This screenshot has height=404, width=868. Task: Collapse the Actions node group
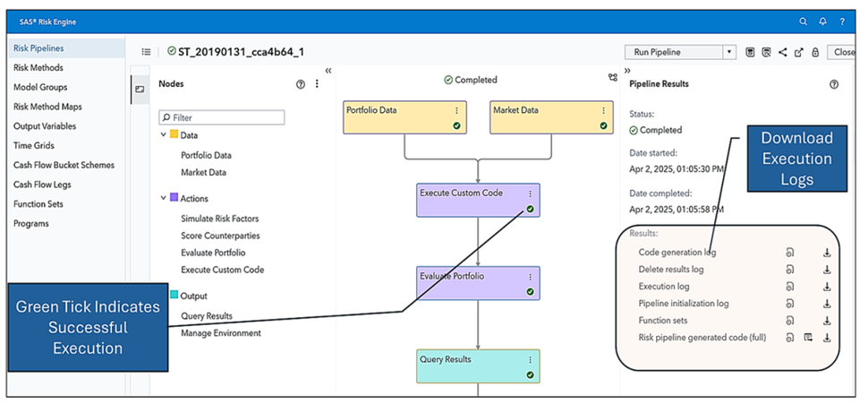click(x=163, y=198)
